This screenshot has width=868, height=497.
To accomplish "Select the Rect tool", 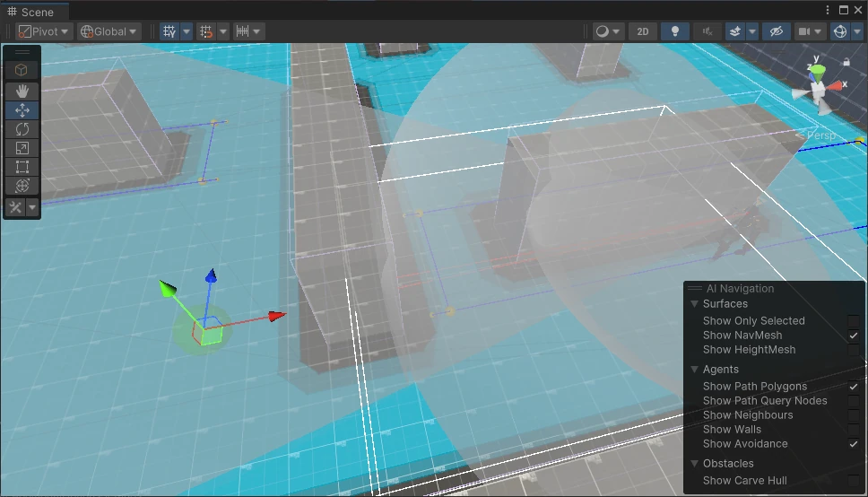I will coord(22,167).
